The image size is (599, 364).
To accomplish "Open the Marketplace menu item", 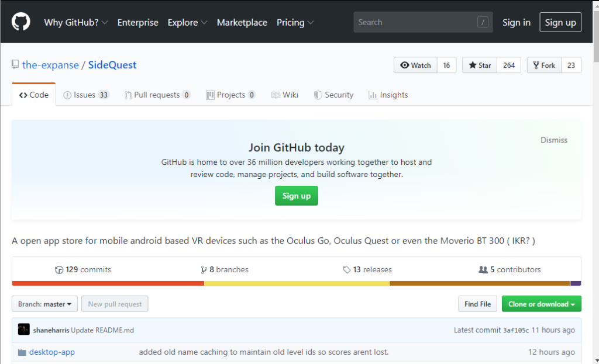I will pos(242,23).
